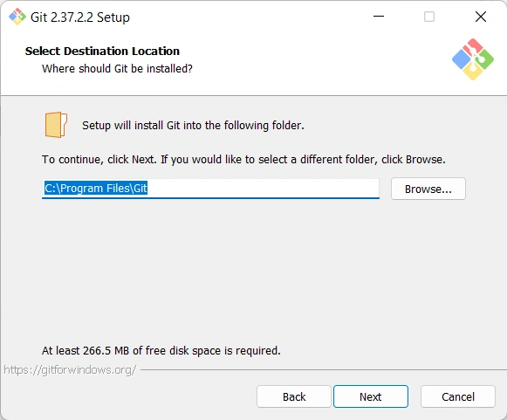
Task: Proceed with the Next button
Action: pos(371,396)
